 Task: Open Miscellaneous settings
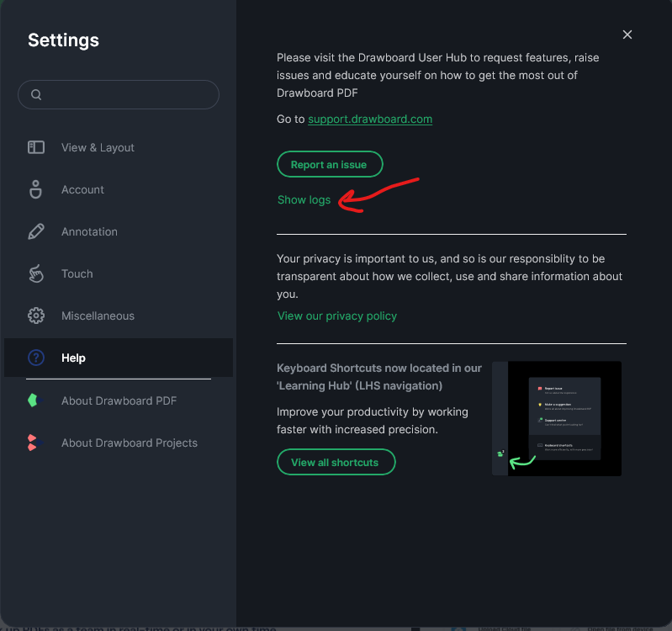[119, 315]
